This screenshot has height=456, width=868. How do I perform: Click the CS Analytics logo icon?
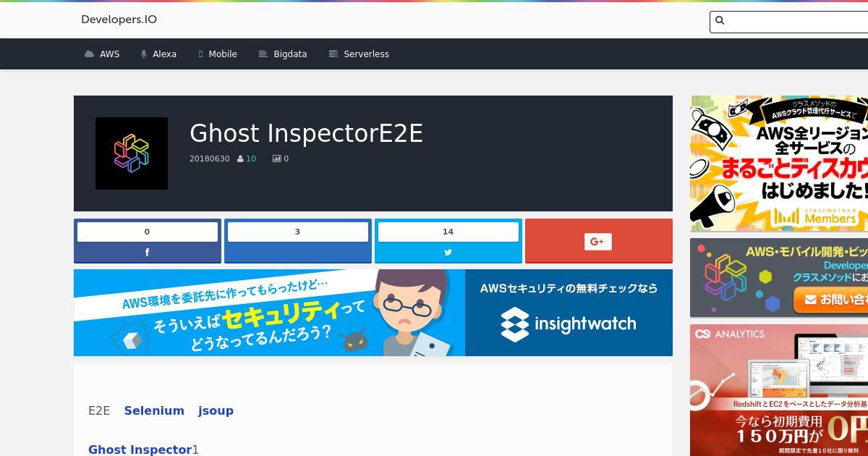702,334
